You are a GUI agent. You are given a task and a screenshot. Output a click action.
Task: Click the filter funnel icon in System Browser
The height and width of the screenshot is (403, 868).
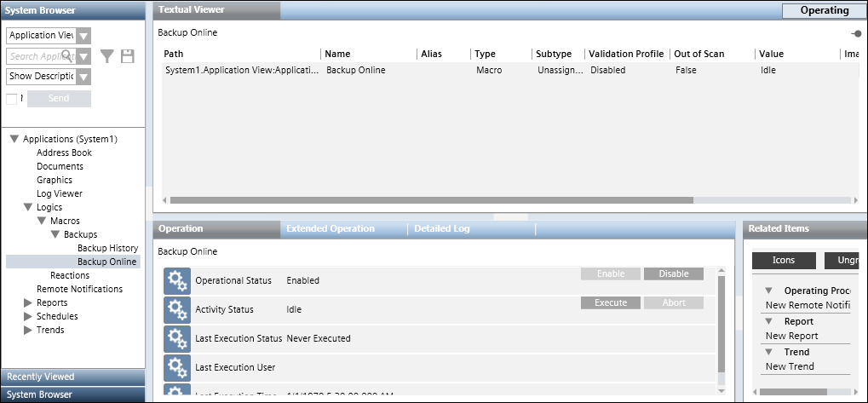(107, 56)
